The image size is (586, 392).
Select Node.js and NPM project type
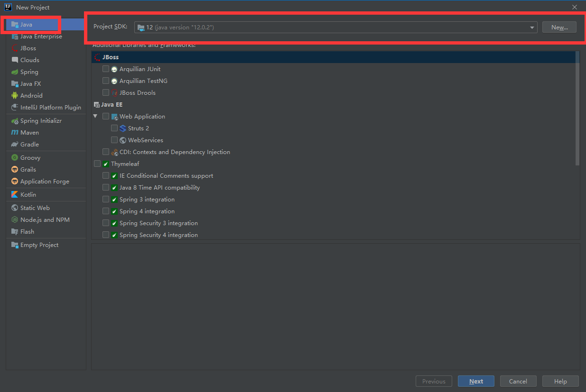(46, 220)
